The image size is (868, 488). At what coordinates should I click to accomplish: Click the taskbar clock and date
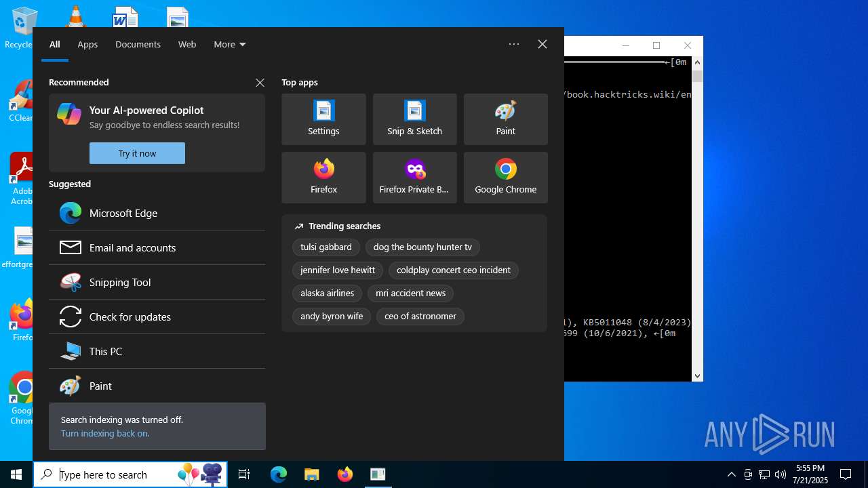click(x=811, y=474)
